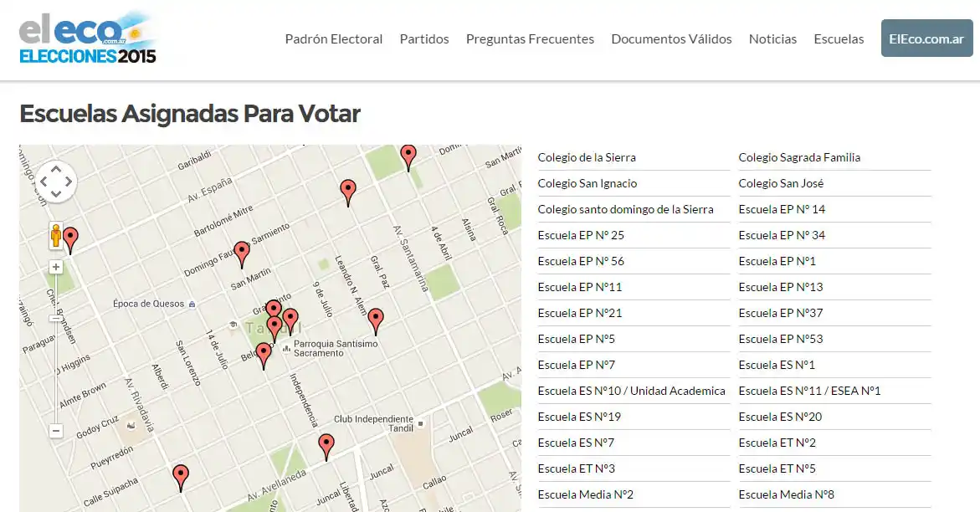The height and width of the screenshot is (512, 980).
Task: Click the zoom slider handle on map
Action: (x=55, y=319)
